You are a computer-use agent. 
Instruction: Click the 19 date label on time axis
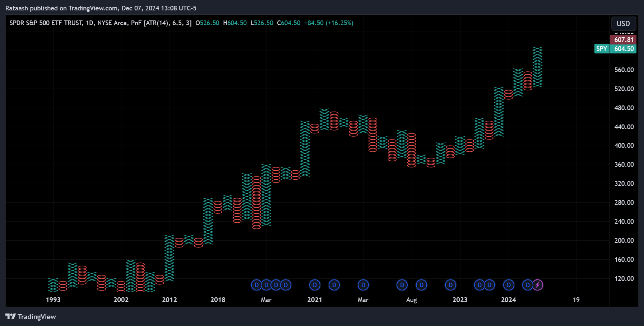[576, 300]
